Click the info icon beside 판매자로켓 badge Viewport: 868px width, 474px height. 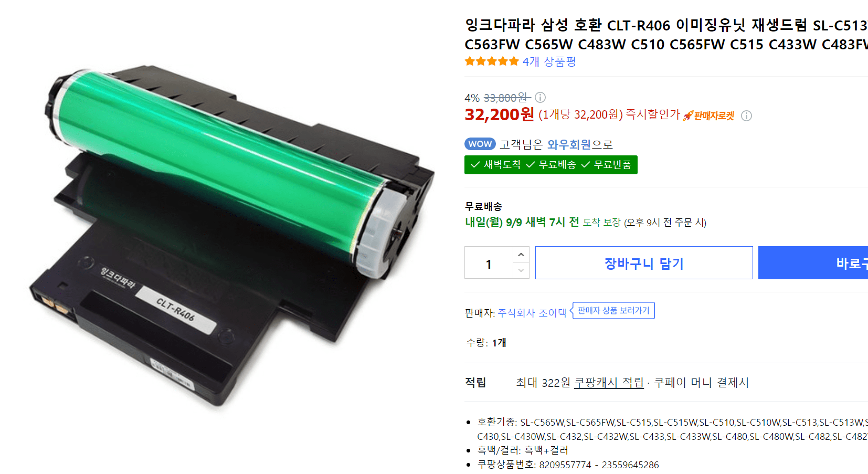(x=746, y=115)
